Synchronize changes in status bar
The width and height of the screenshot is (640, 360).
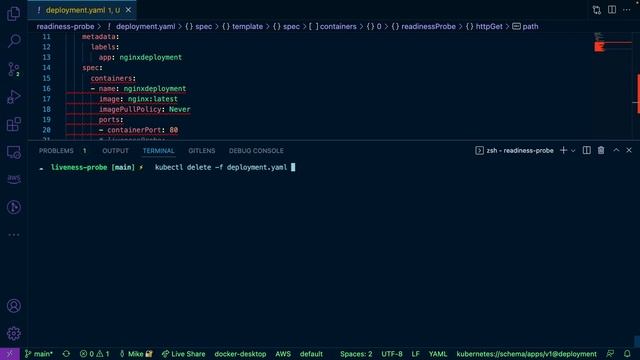(66, 354)
